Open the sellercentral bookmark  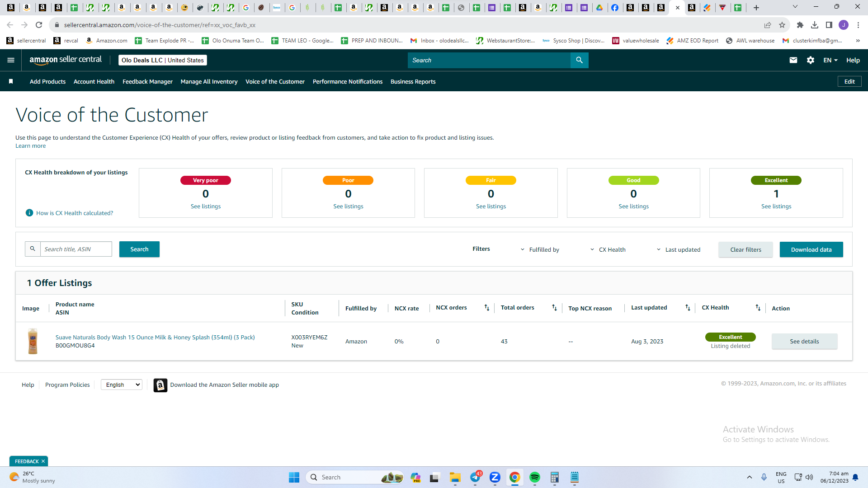click(x=26, y=41)
